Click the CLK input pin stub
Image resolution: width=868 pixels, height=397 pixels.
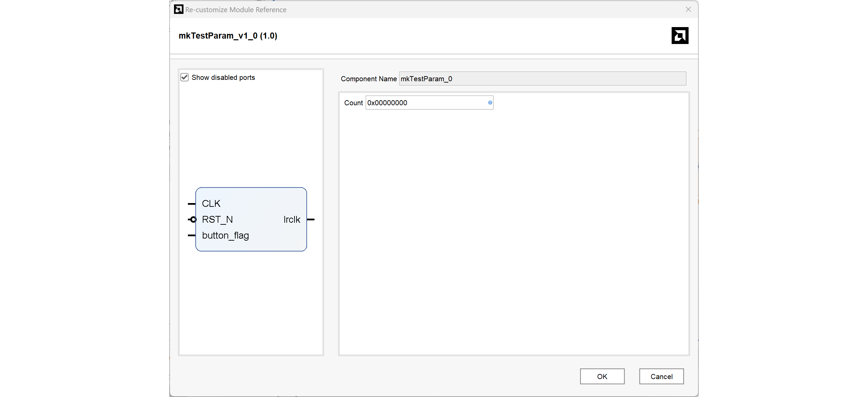191,204
